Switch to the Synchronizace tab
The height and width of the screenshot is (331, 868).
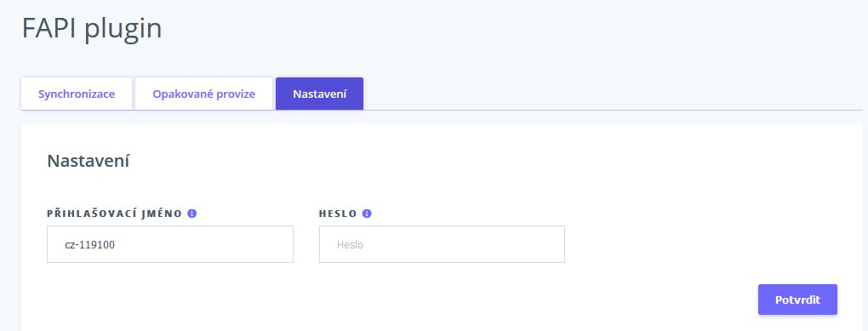pyautogui.click(x=77, y=94)
